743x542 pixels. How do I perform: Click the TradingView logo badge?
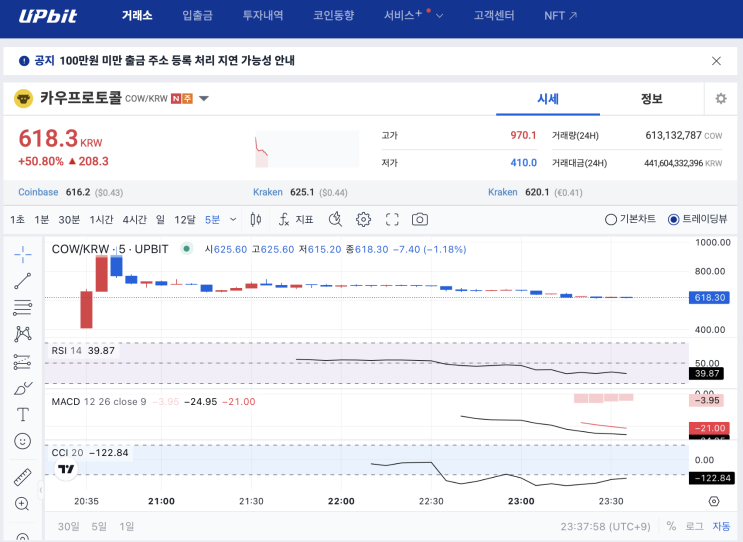66,469
